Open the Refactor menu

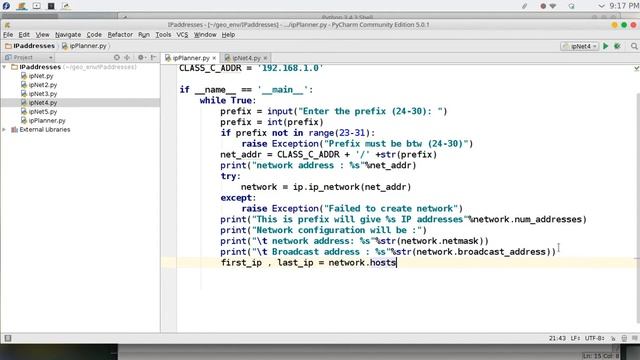(x=120, y=35)
